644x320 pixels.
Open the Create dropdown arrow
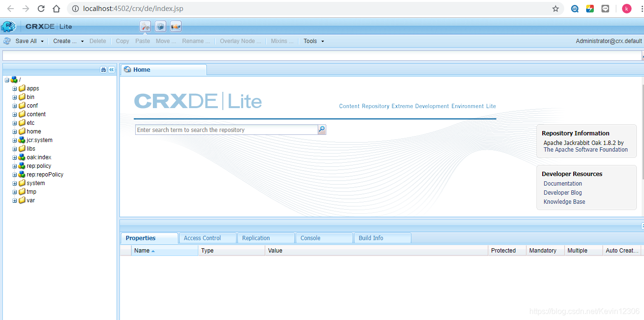point(82,42)
